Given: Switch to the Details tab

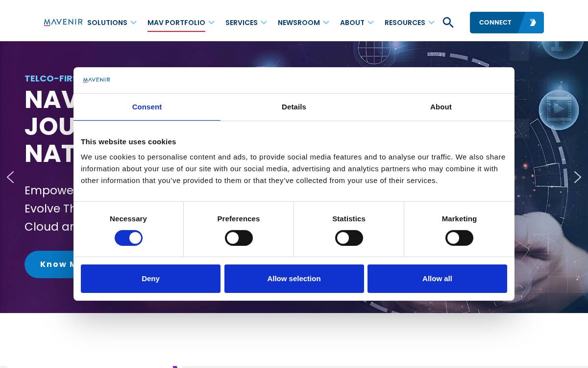Looking at the screenshot, I should [x=294, y=107].
